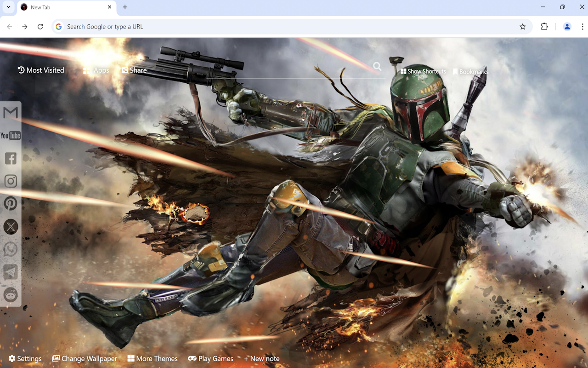Viewport: 588px width, 368px height.
Task: Open the Apps menu
Action: point(96,70)
